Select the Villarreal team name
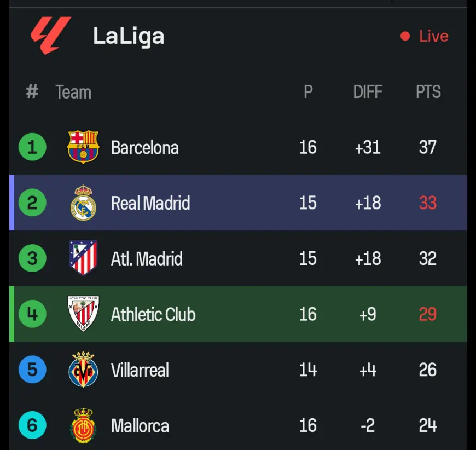This screenshot has height=450, width=476. click(140, 370)
